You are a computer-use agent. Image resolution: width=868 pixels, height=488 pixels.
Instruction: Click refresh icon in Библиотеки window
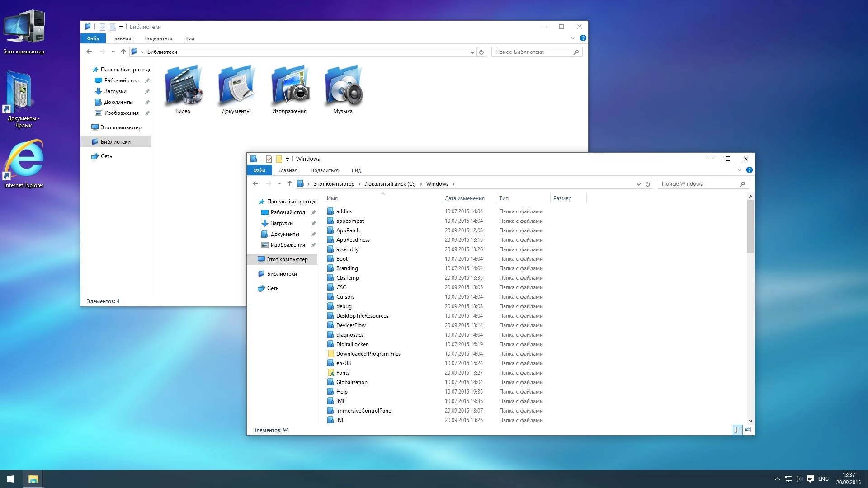pos(481,52)
